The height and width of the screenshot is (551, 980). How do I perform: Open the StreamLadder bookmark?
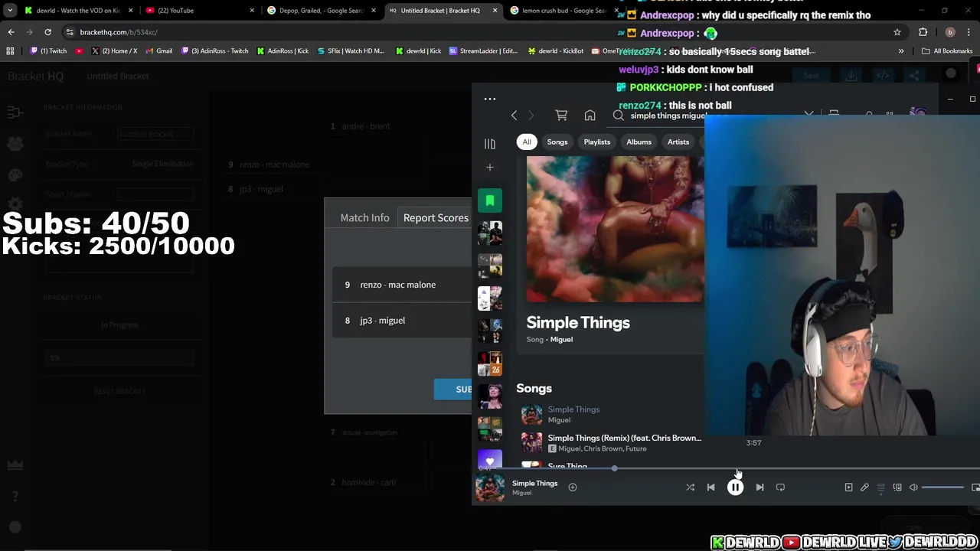[x=483, y=51]
